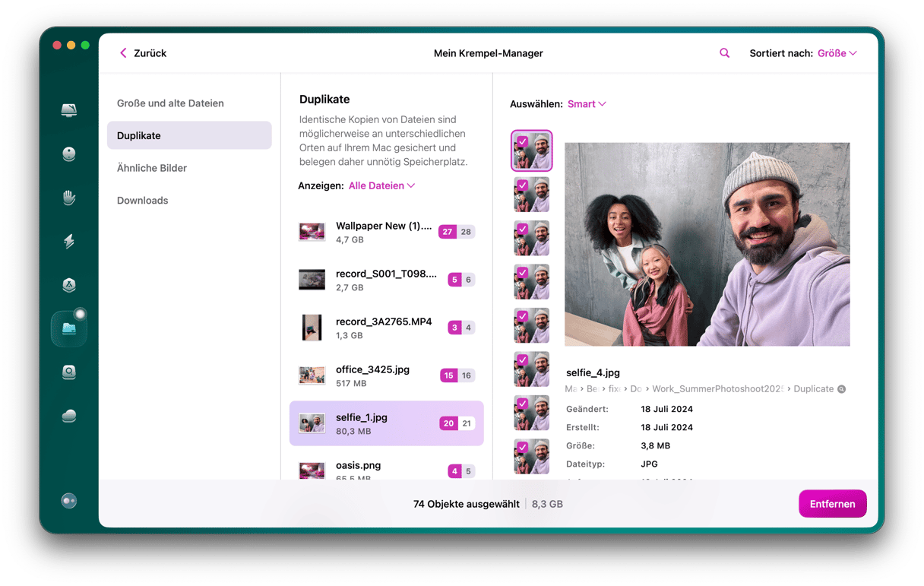Go back with the 'Zurück' button
924x586 pixels.
[x=143, y=53]
